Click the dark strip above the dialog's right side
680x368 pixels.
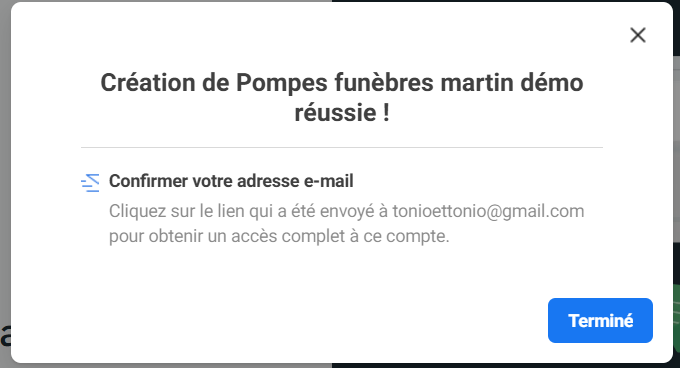(503, 1)
